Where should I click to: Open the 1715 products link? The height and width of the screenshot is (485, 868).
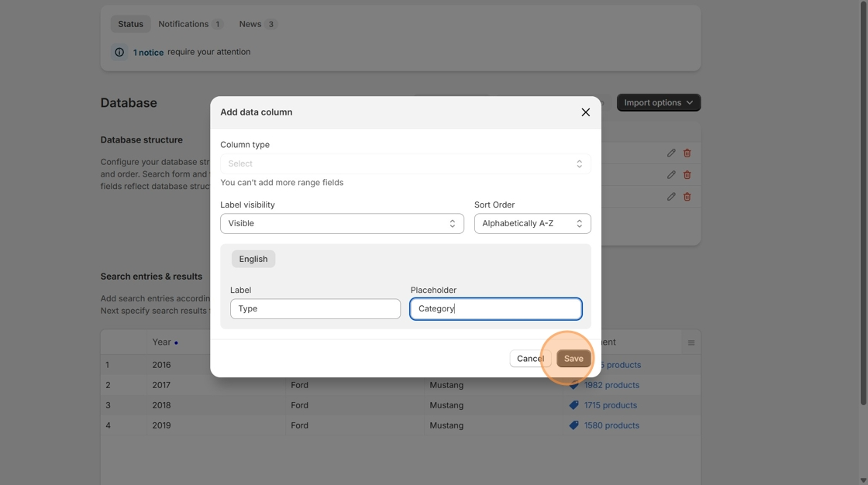click(611, 405)
